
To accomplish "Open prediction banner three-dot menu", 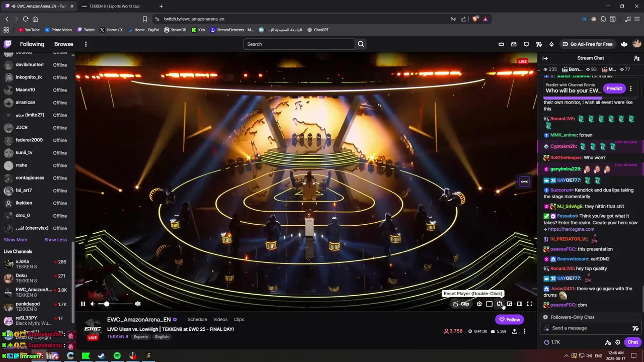I will [x=630, y=88].
